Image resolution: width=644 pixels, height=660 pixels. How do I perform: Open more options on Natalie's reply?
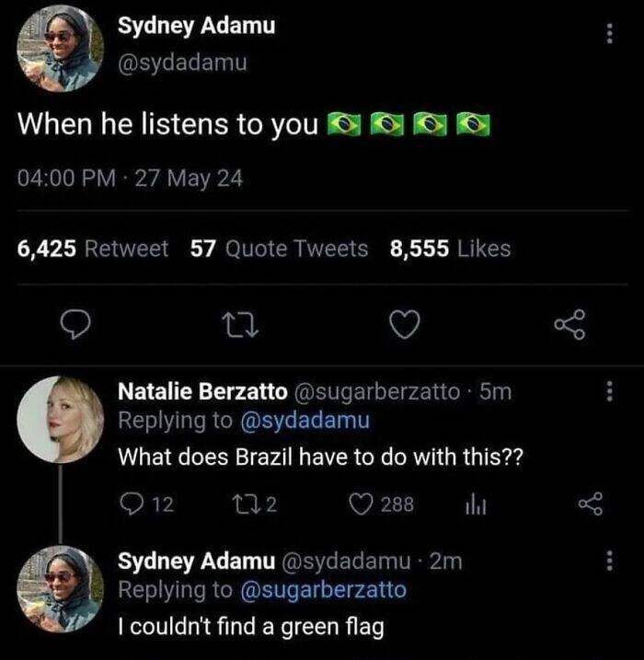pyautogui.click(x=606, y=391)
